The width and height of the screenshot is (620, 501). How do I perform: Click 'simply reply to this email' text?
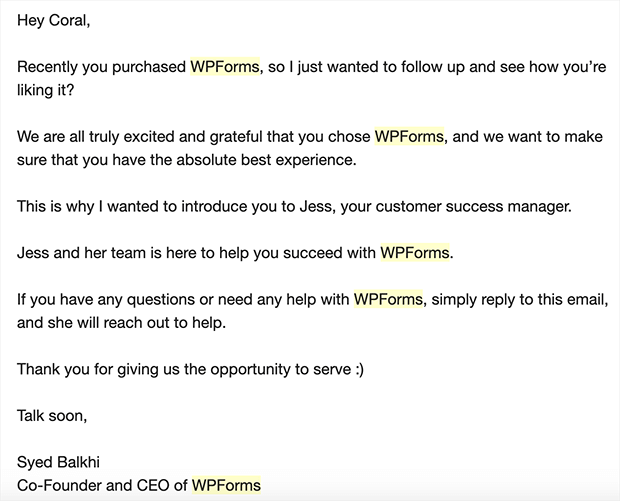(518, 299)
